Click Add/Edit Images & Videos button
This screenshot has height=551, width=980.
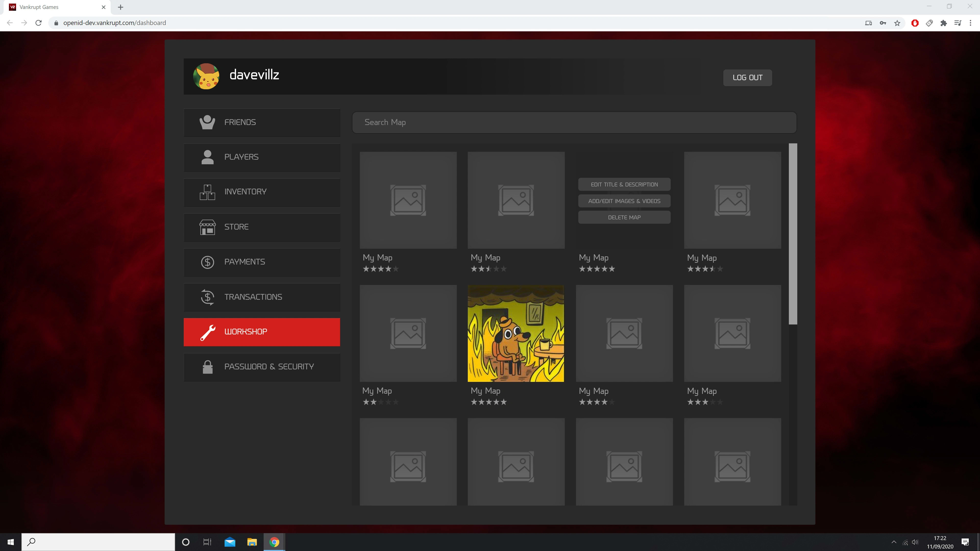624,201
